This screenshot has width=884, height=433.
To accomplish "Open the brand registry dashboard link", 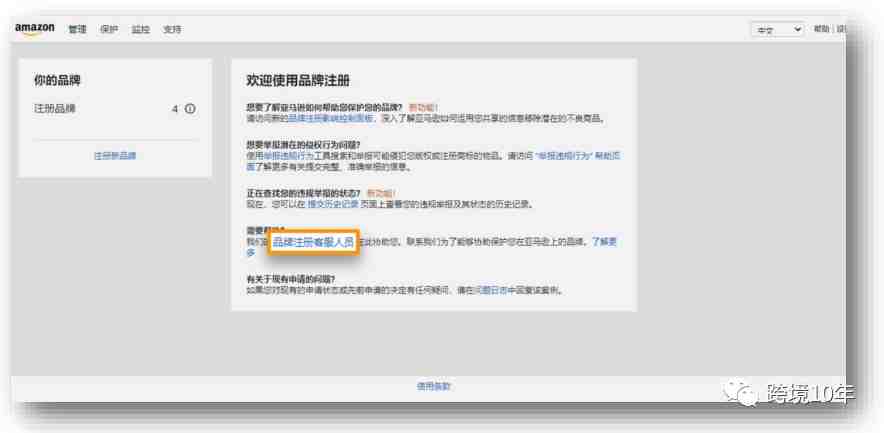I will tap(331, 118).
